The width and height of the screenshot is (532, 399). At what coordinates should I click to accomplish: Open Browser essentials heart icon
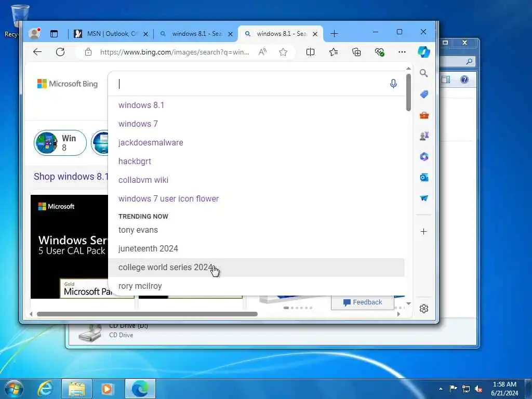[x=379, y=52]
